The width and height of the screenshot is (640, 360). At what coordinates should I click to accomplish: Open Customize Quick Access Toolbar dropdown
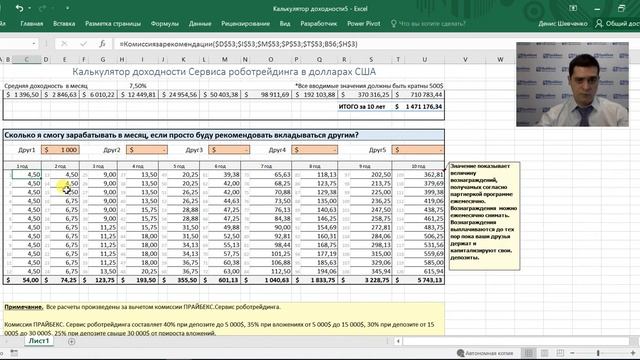pyautogui.click(x=67, y=8)
